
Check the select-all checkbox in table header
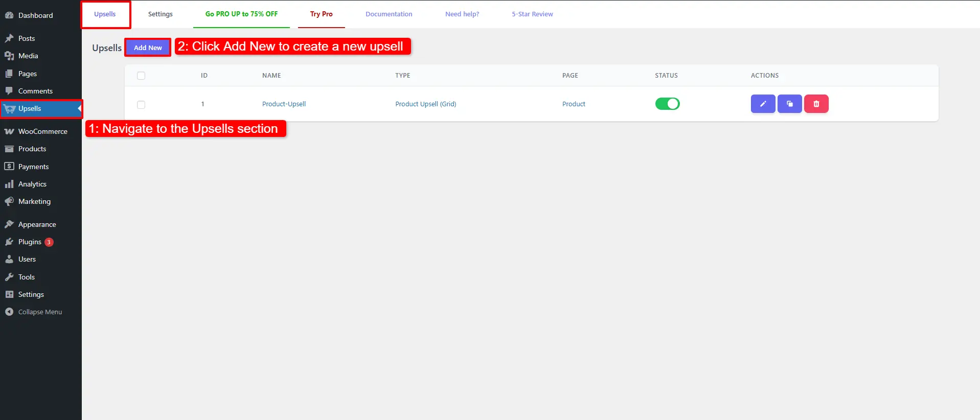141,76
